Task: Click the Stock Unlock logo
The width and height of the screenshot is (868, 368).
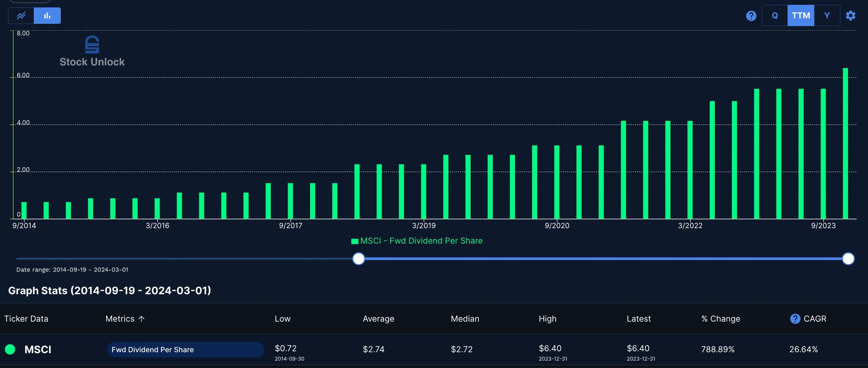Action: (92, 51)
